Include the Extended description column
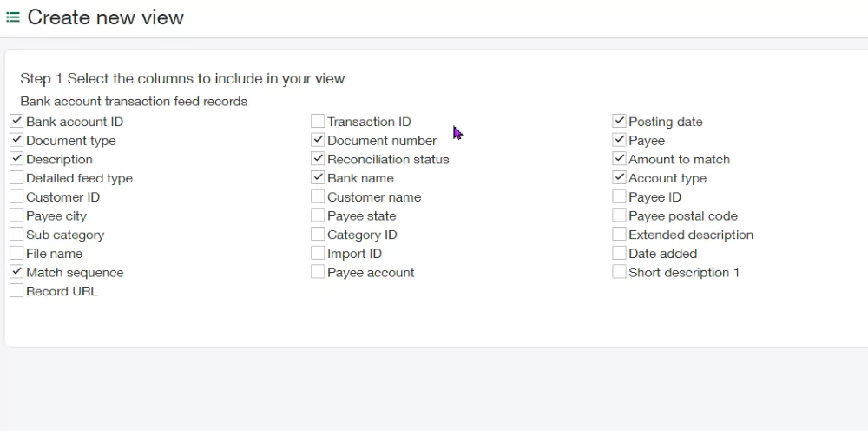The height and width of the screenshot is (431, 868). (x=619, y=235)
